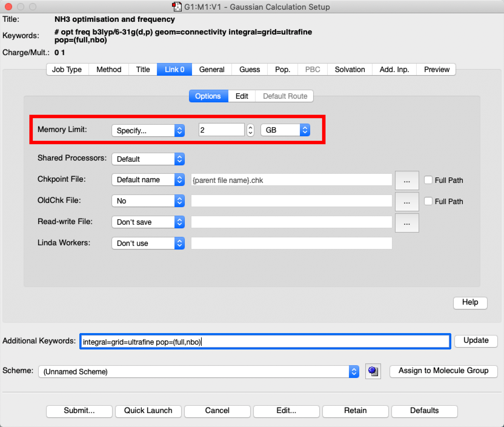Click the memory value stepper arrows
The image size is (504, 427).
pyautogui.click(x=250, y=130)
